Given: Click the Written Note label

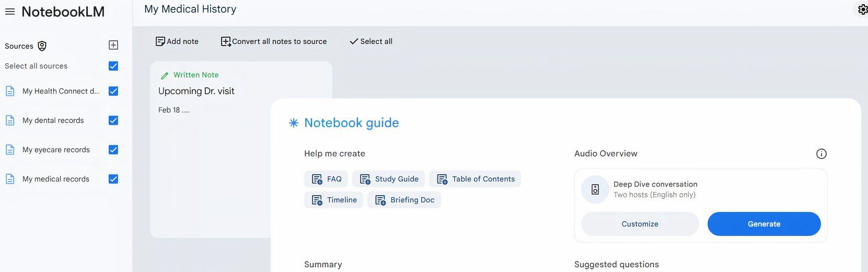Looking at the screenshot, I should coord(196,75).
